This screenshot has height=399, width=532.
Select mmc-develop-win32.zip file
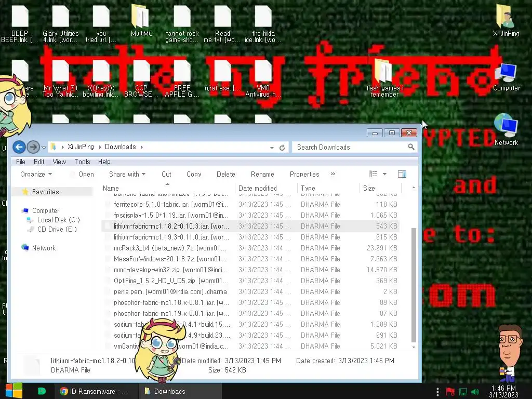(250, 270)
